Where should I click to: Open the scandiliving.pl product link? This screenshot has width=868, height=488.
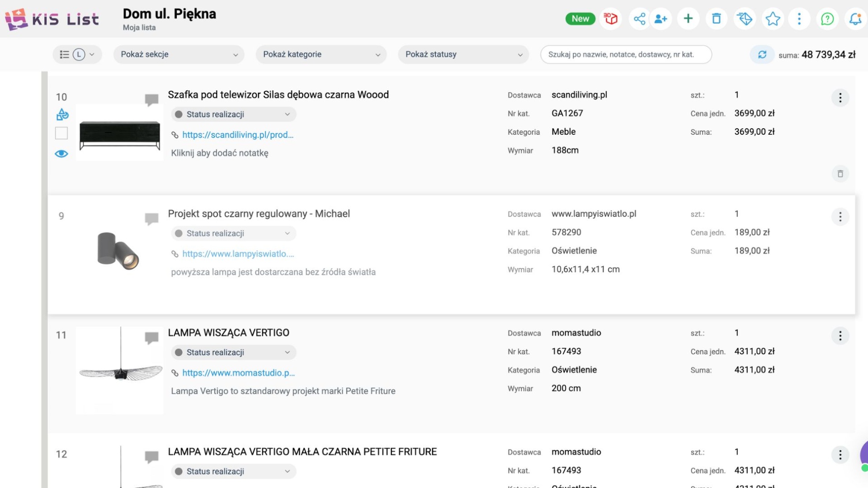238,135
